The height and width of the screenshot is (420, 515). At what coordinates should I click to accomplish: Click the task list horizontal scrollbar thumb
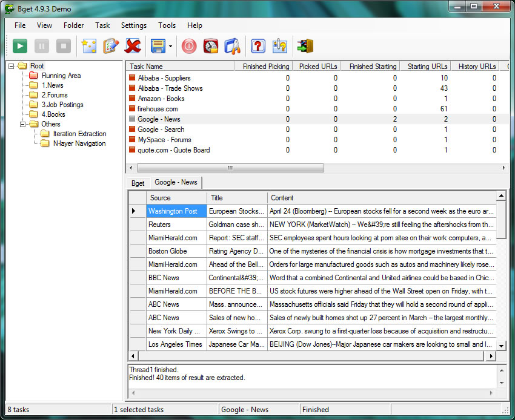pos(230,168)
